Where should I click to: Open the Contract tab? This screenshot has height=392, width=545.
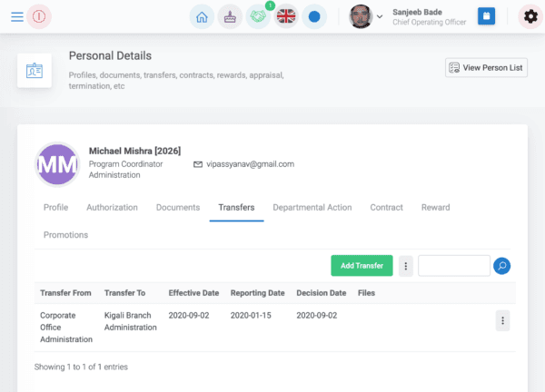pyautogui.click(x=387, y=207)
